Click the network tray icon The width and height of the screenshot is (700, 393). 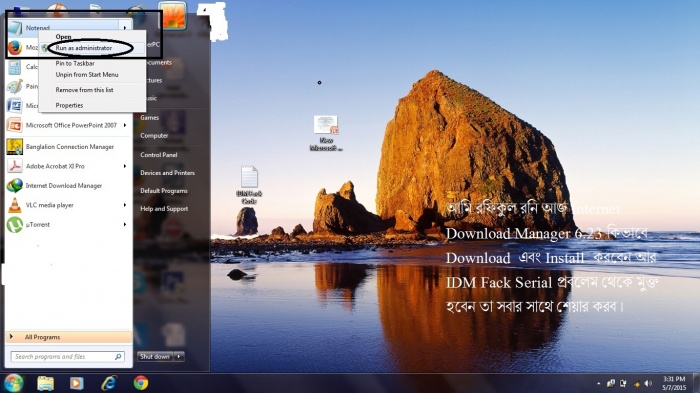636,384
